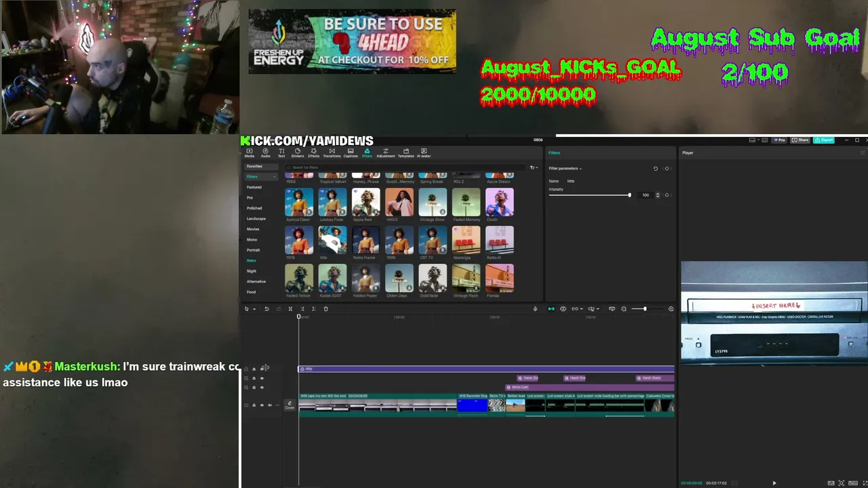Viewport: 868px width, 488px height.
Task: Open the Audio tab icon
Action: click(x=265, y=150)
